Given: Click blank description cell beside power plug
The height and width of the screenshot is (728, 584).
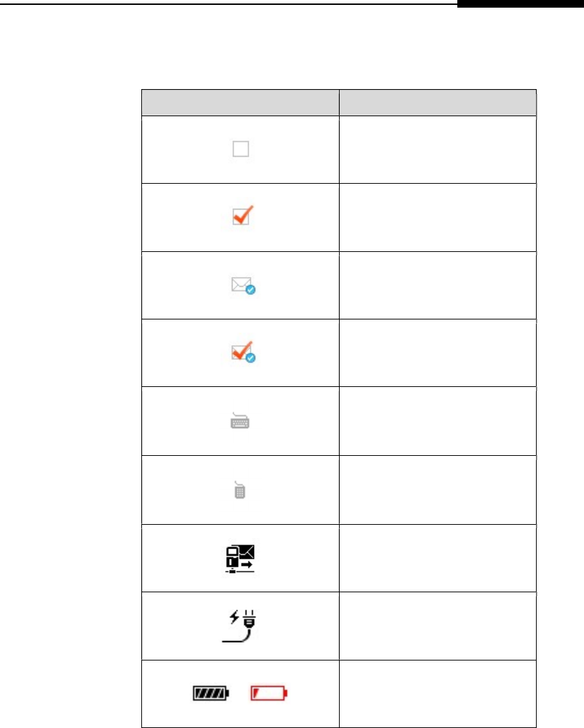Looking at the screenshot, I should pos(438,626).
